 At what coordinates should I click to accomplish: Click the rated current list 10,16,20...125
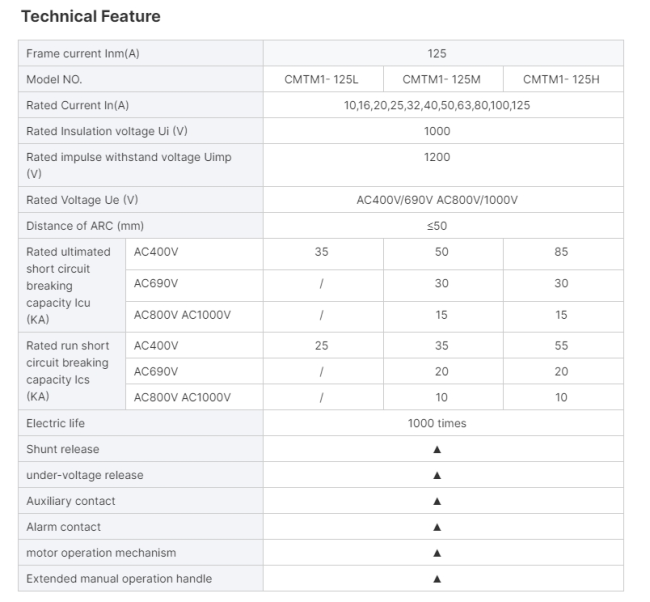click(437, 105)
